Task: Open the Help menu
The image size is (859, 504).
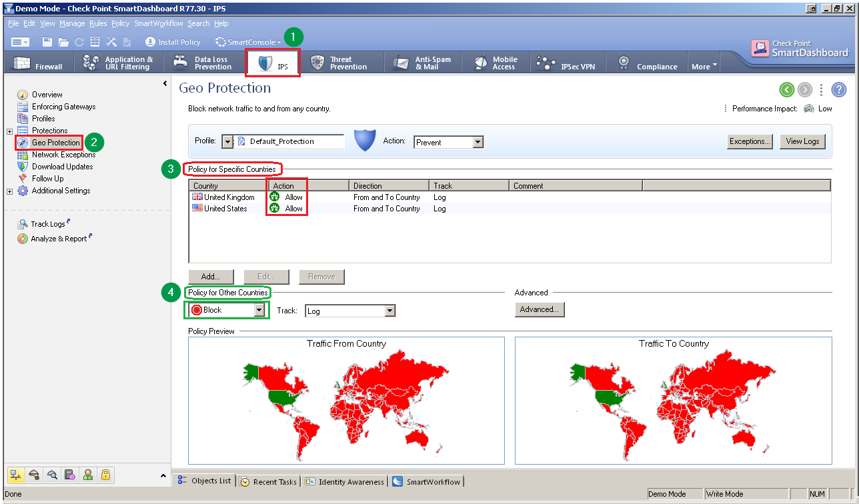Action: pos(221,23)
